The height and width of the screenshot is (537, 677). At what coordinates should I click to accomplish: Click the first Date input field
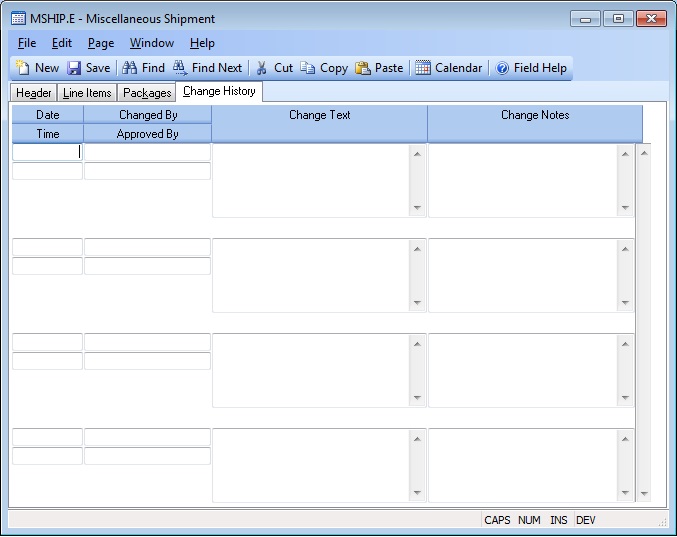pos(47,153)
